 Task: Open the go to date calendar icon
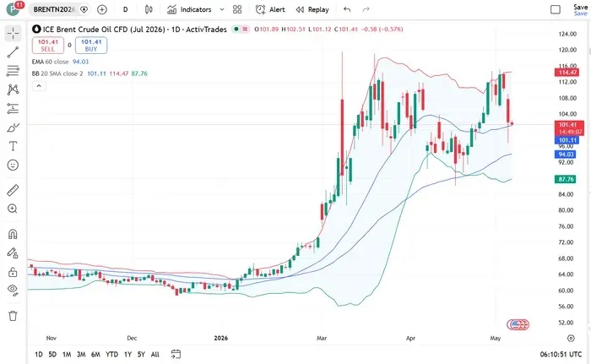tap(176, 354)
